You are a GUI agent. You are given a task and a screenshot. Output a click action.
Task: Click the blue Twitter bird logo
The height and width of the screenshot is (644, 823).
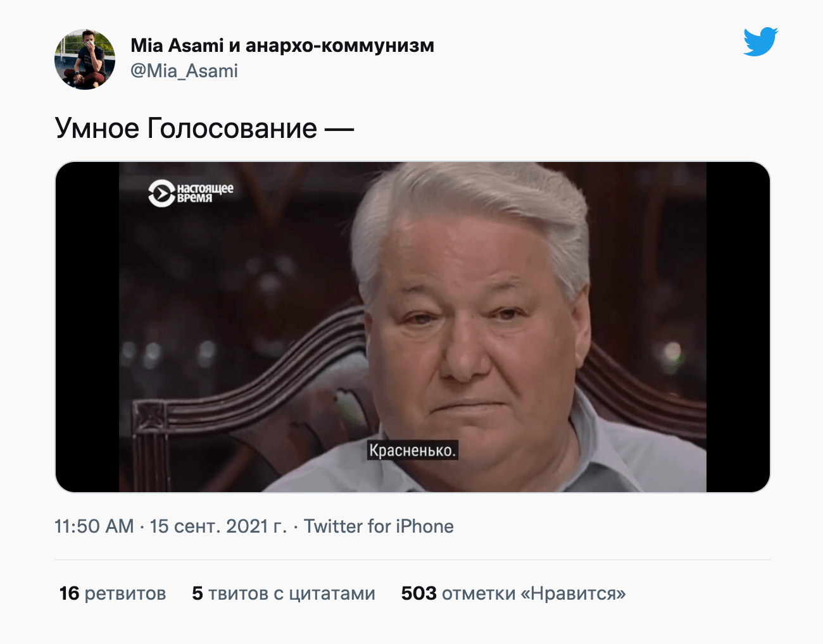point(760,42)
